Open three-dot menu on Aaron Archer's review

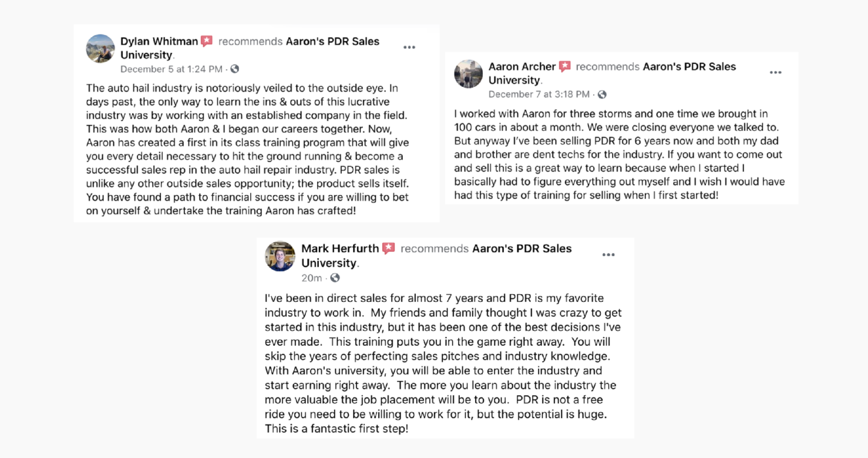click(x=776, y=72)
